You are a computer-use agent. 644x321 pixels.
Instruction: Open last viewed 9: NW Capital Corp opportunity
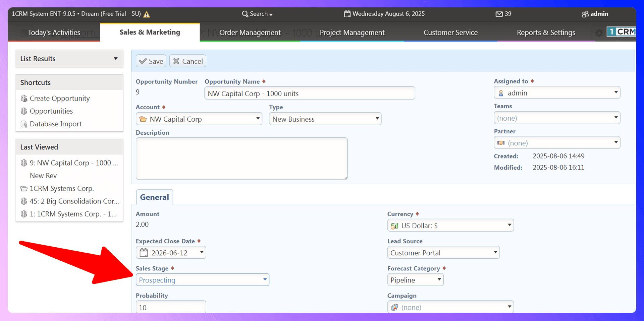click(x=74, y=163)
